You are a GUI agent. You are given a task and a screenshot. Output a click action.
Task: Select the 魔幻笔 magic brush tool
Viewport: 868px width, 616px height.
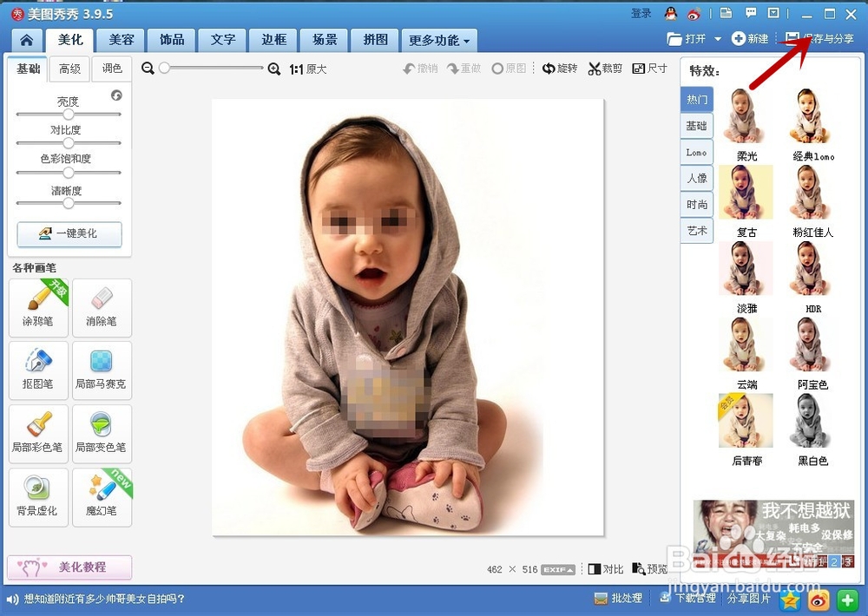tap(102, 497)
